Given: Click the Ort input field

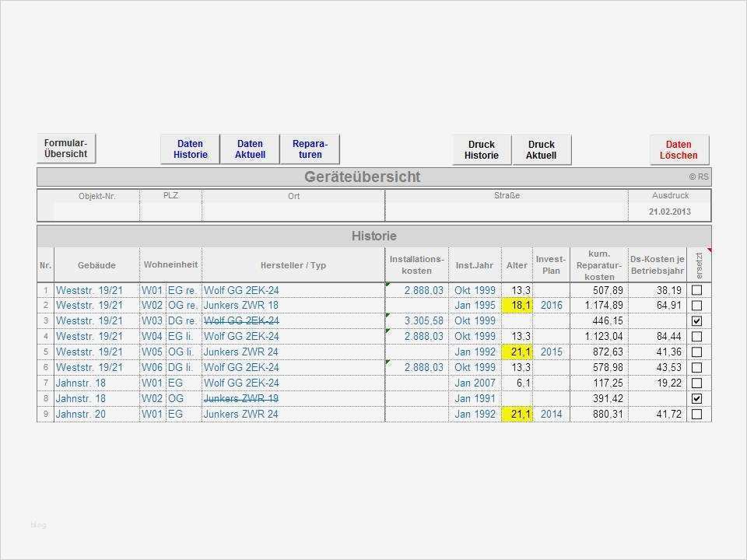Looking at the screenshot, I should (x=293, y=210).
